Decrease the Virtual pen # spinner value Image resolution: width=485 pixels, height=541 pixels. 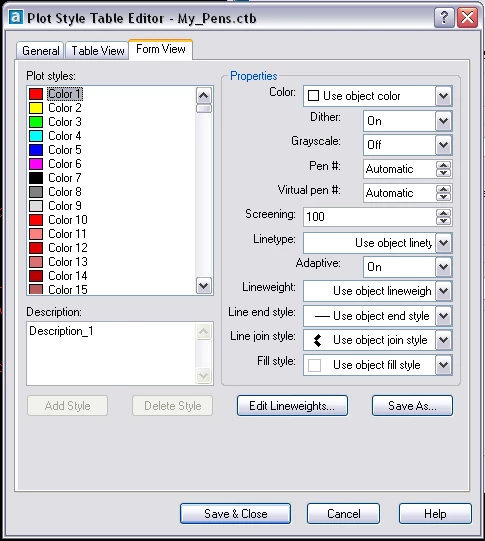(x=443, y=197)
